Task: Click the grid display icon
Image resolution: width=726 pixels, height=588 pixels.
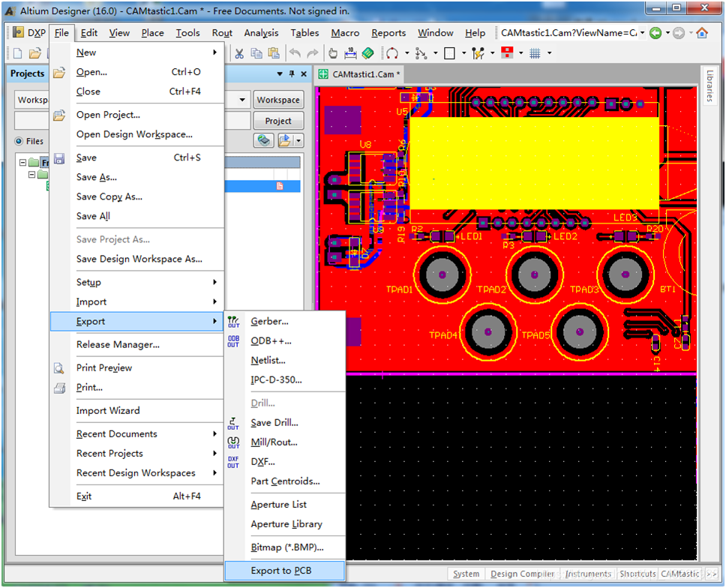Action: pyautogui.click(x=535, y=53)
